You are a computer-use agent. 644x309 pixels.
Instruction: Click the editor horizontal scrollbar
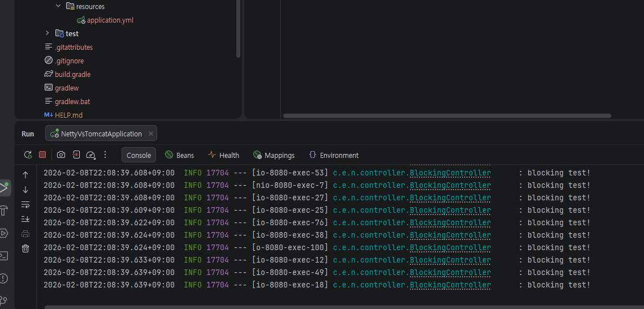click(447, 116)
